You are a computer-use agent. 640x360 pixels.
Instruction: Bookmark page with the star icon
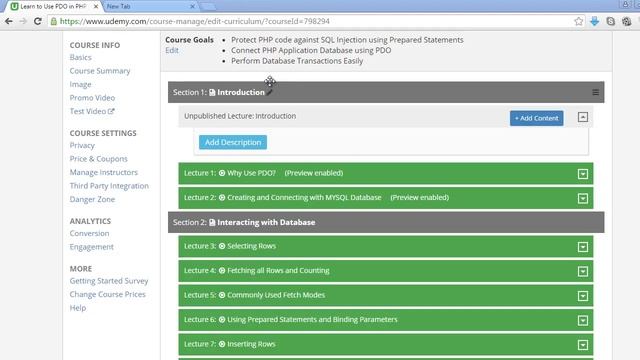click(x=578, y=21)
